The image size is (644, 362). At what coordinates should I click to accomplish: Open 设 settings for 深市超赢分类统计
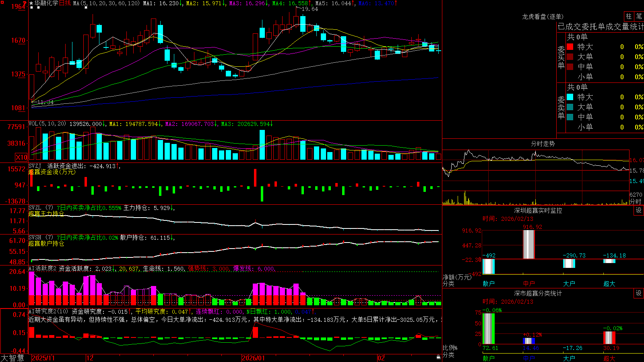coord(639,293)
